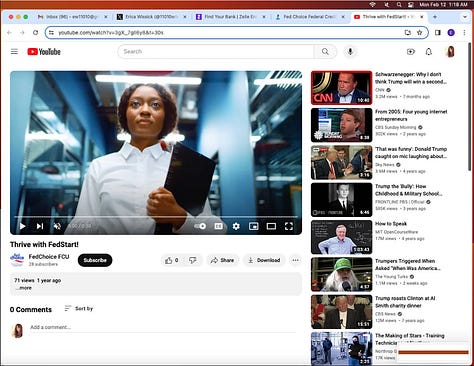Open macOS Control Center in the menu bar
Screen dimensions: 474x366
coord(411,5)
